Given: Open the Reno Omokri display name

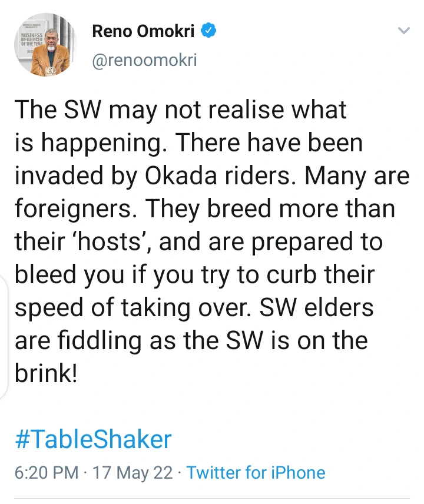Looking at the screenshot, I should (x=143, y=32).
